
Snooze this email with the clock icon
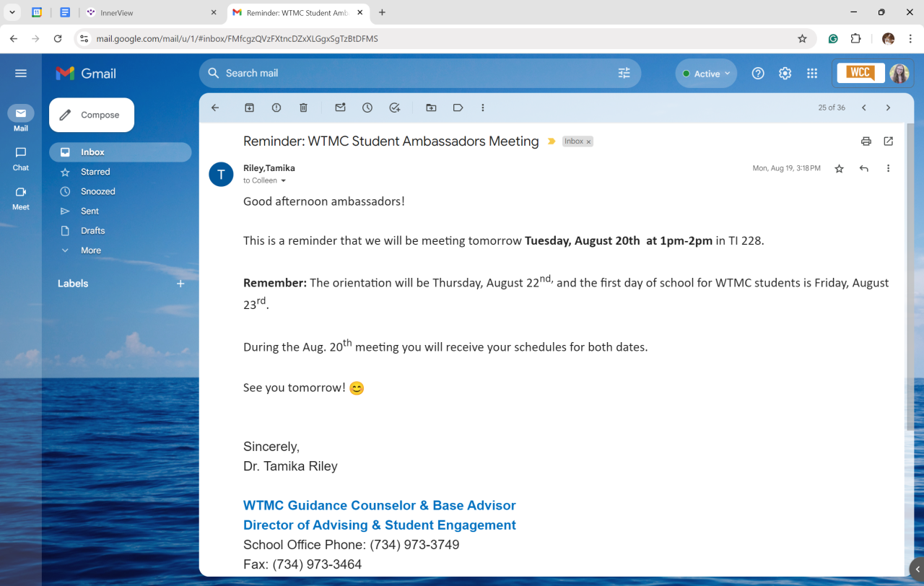(x=367, y=108)
